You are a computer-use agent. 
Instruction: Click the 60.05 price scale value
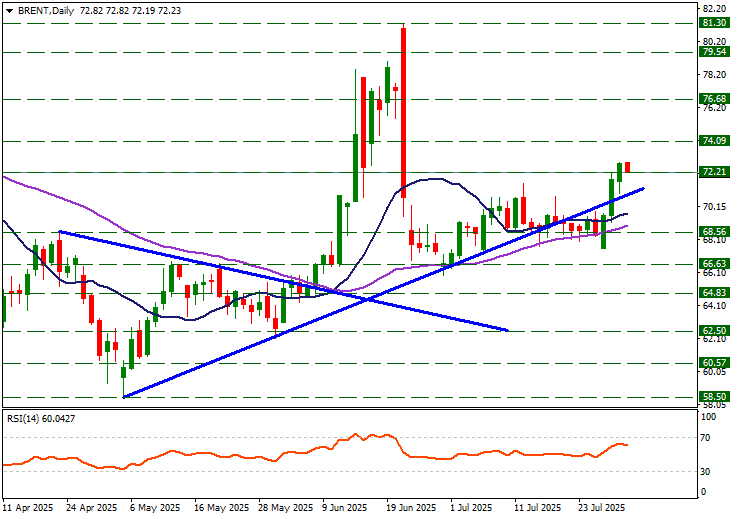point(713,372)
